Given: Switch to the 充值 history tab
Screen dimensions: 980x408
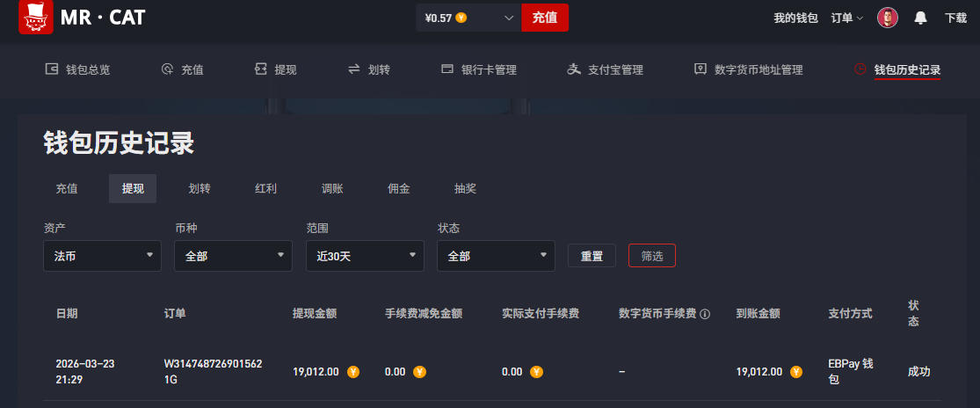Looking at the screenshot, I should [x=67, y=188].
